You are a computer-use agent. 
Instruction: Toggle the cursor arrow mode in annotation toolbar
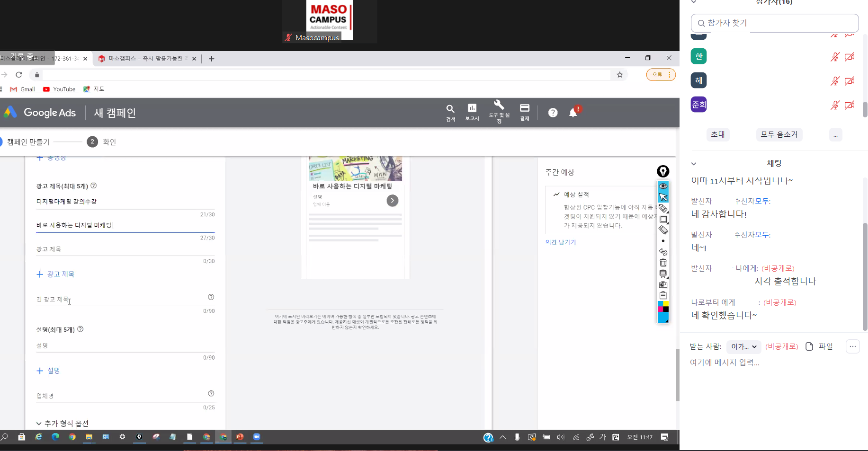click(x=663, y=197)
